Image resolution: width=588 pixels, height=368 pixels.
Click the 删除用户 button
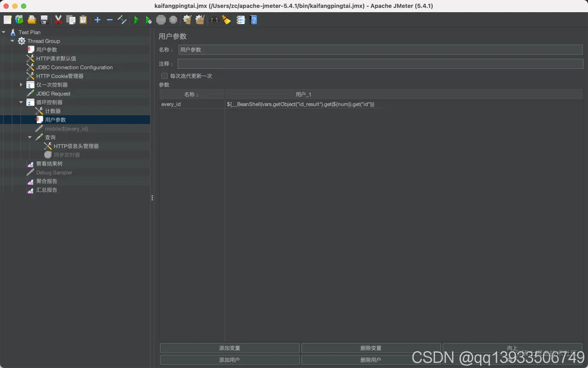(371, 360)
